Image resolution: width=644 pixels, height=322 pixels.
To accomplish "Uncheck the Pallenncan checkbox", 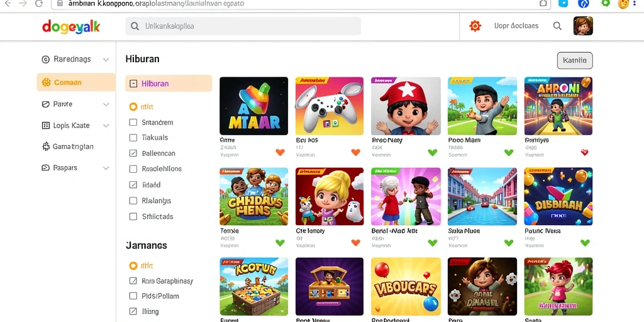I will 133,153.
